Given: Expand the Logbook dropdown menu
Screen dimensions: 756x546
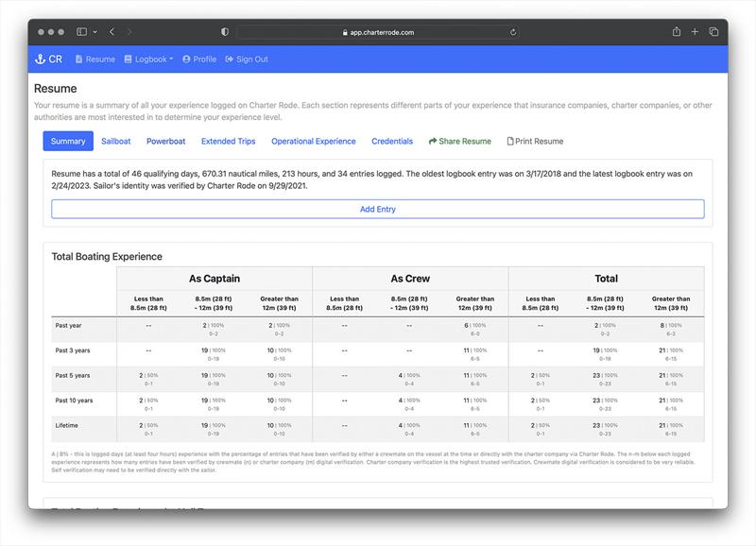Looking at the screenshot, I should tap(148, 59).
